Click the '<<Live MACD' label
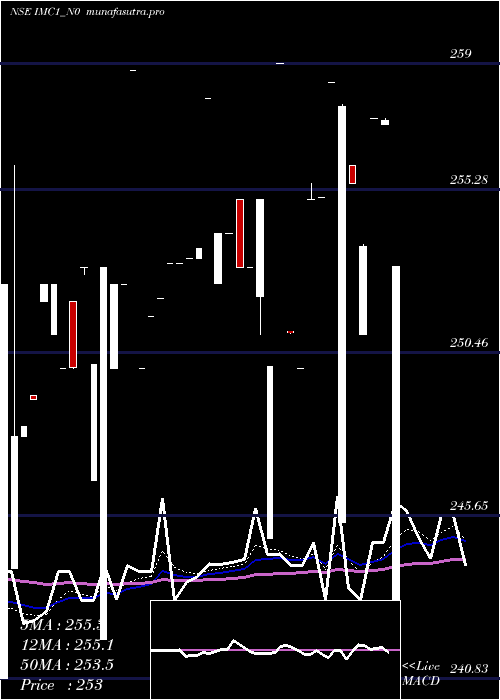Screen dimensions: 500x700 pyautogui.click(x=421, y=674)
